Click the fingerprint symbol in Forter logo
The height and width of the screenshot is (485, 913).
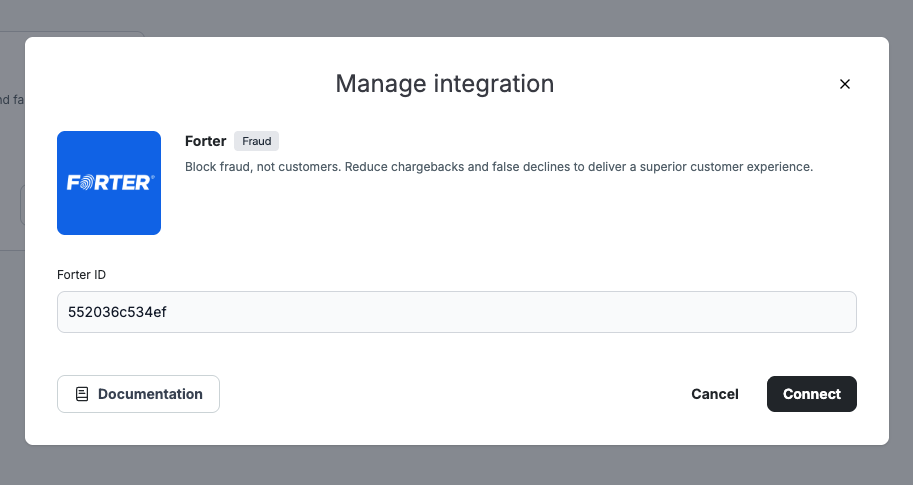point(87,183)
